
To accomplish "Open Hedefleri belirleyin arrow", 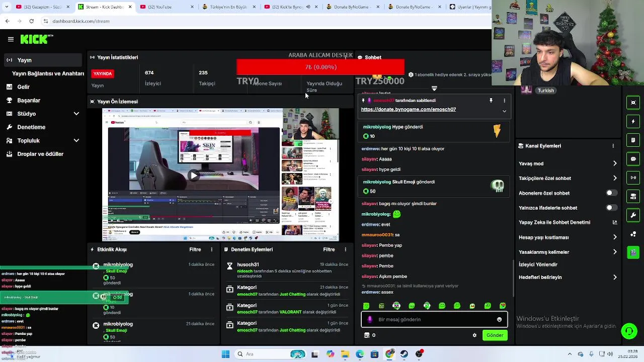I will (x=615, y=277).
